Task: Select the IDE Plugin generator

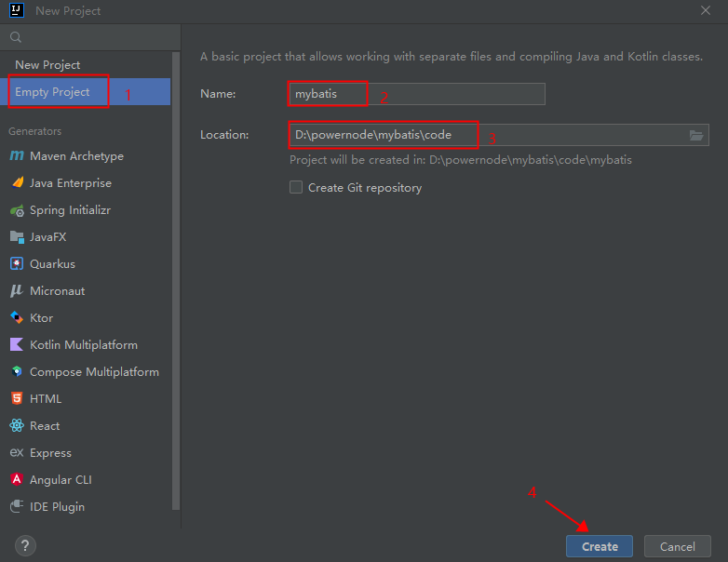Action: point(57,507)
